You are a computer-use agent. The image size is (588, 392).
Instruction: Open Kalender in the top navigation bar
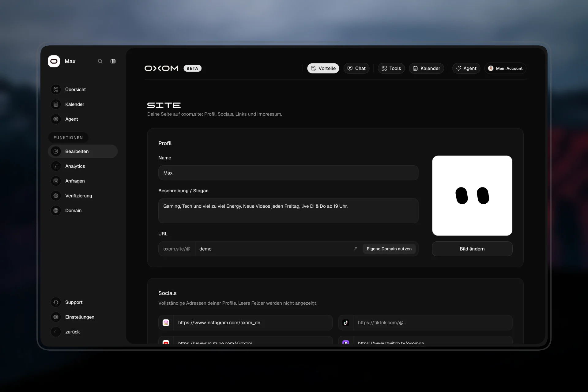click(426, 68)
